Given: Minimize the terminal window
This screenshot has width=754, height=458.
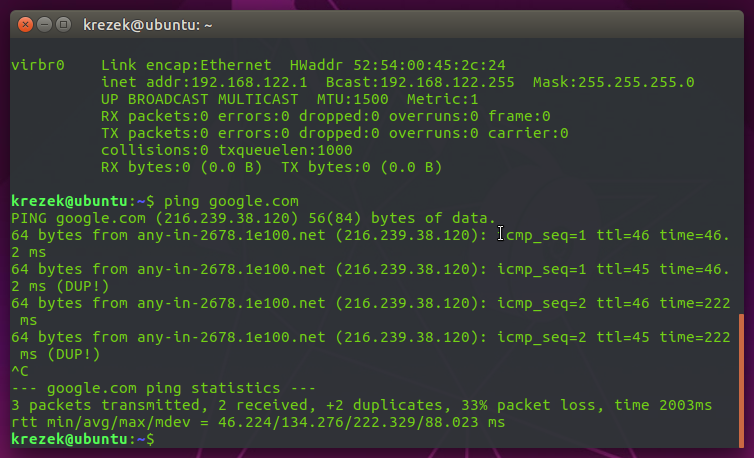Looking at the screenshot, I should point(44,22).
